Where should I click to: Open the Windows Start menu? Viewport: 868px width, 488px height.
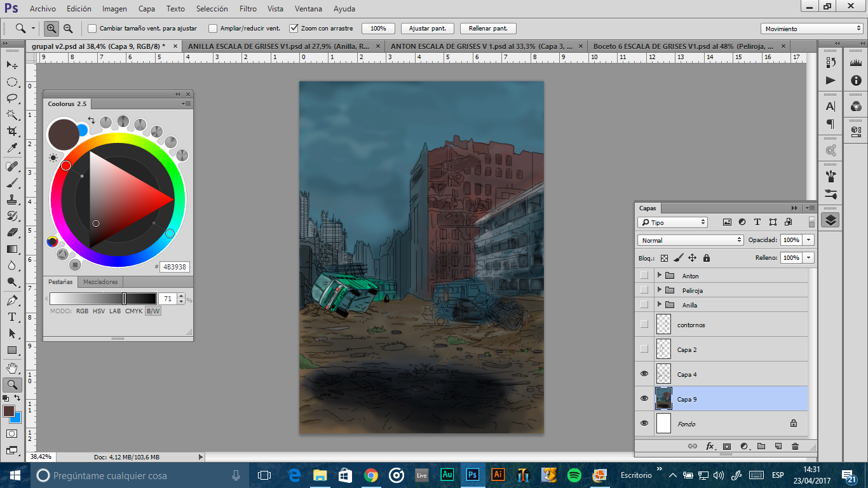[x=15, y=475]
